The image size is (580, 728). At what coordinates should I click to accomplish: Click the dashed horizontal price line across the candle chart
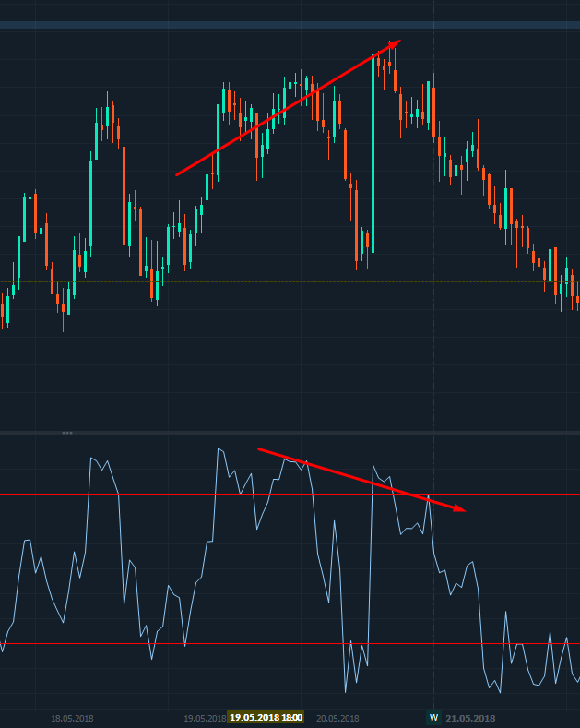tap(231, 281)
